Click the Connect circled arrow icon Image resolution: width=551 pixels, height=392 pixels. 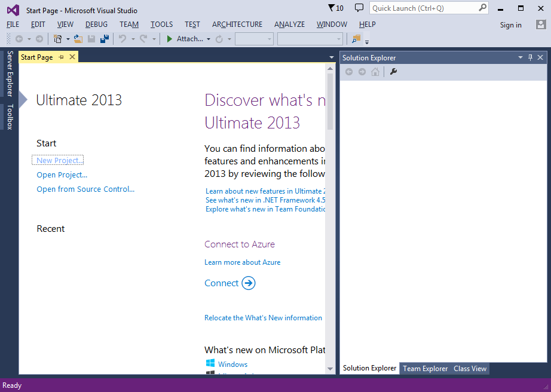[x=249, y=283]
